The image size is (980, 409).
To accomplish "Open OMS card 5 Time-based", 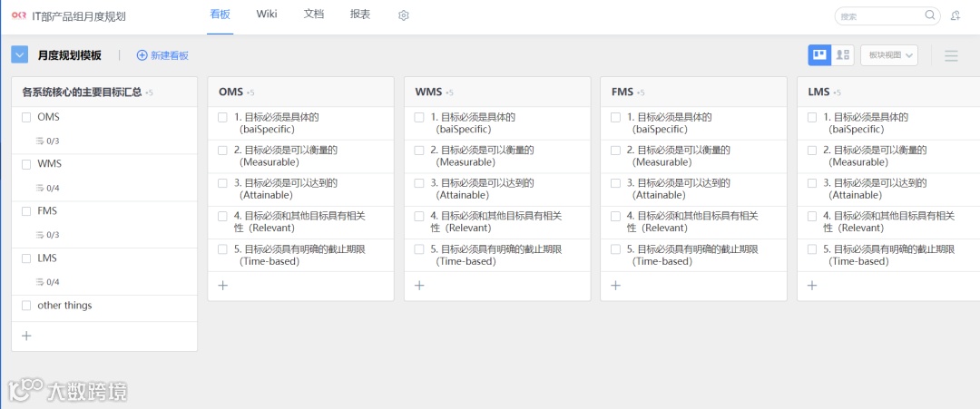I will (300, 256).
